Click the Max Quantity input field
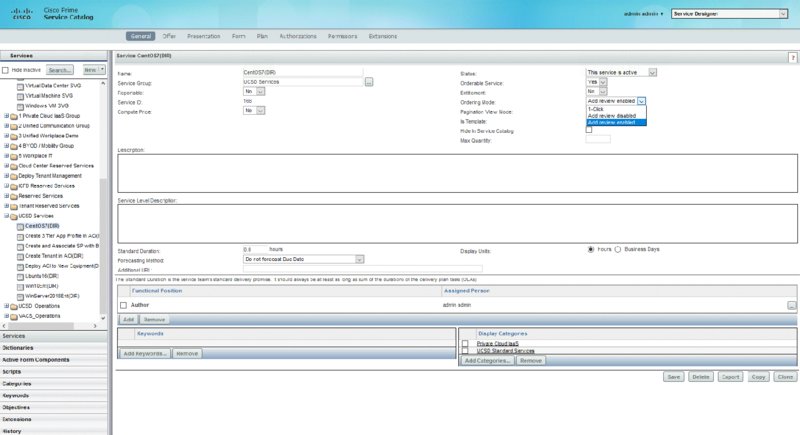The image size is (800, 435). (x=597, y=139)
